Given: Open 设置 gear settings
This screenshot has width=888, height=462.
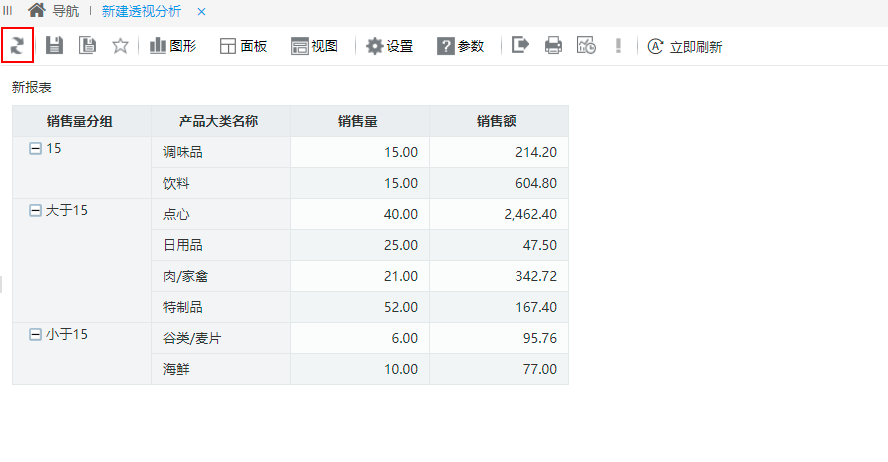Looking at the screenshot, I should click(390, 46).
